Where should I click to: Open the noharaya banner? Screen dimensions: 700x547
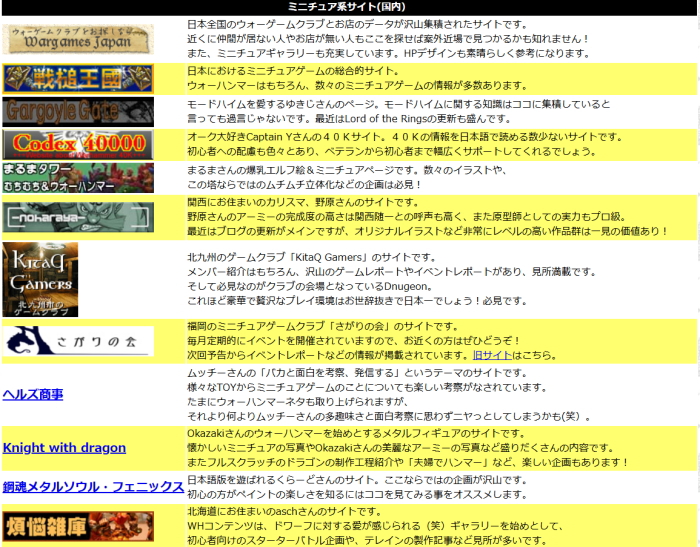click(78, 216)
